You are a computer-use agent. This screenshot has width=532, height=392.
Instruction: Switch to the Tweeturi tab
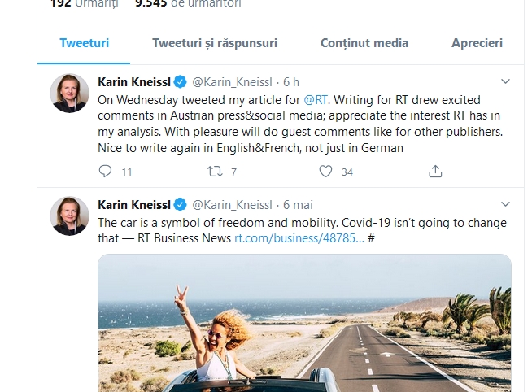point(84,43)
